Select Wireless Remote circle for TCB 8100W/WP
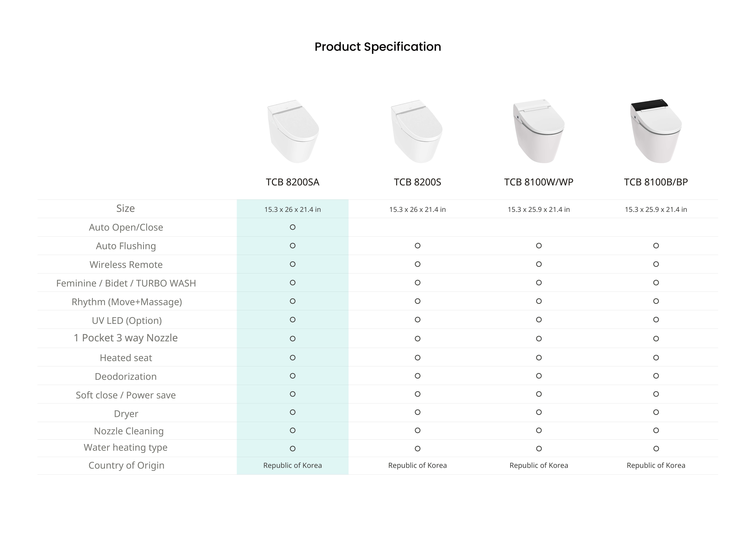 tap(539, 264)
